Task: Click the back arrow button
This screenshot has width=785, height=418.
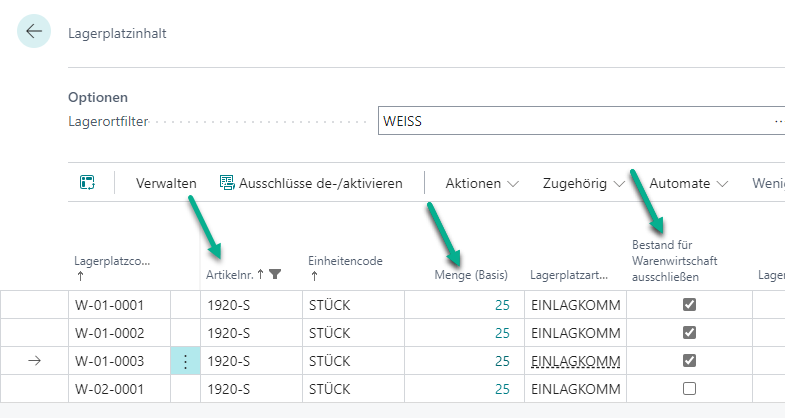Action: [x=34, y=32]
